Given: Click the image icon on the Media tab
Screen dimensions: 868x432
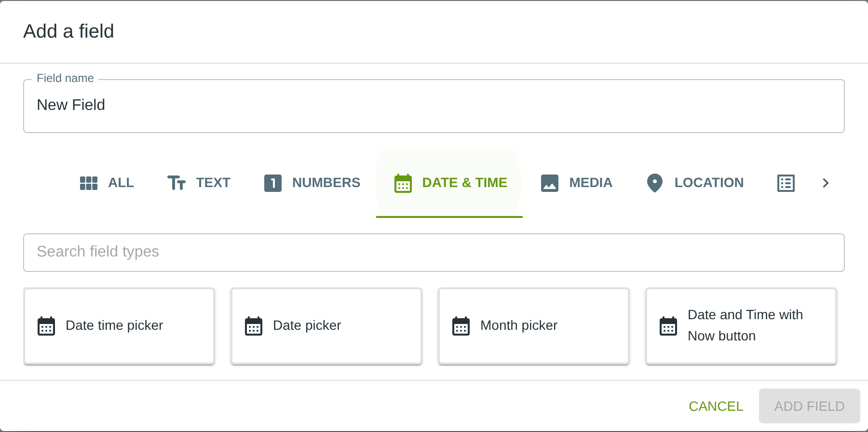Looking at the screenshot, I should click(550, 183).
